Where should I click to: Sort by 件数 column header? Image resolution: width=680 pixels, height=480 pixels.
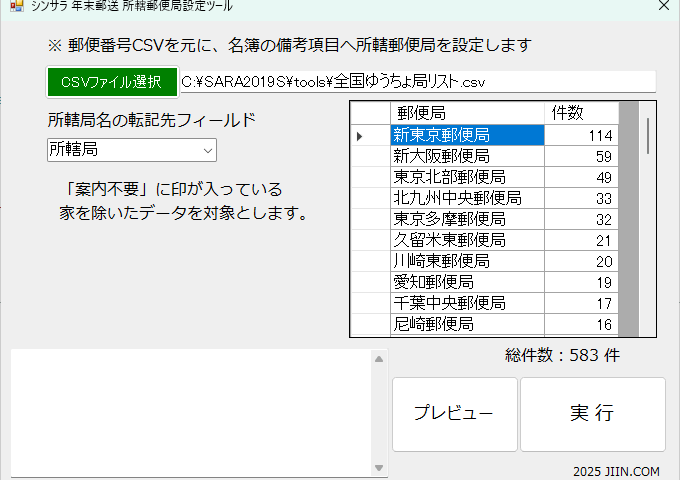(x=580, y=113)
